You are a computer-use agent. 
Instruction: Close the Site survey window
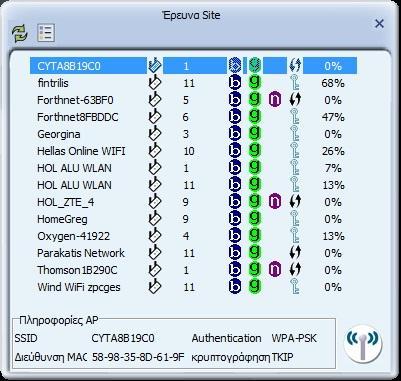pyautogui.click(x=379, y=24)
